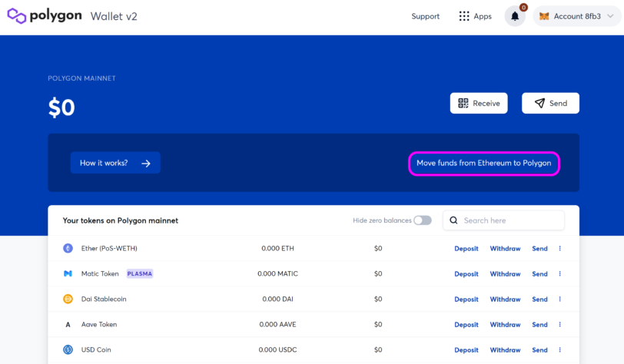Viewport: 624px width, 364px height.
Task: Click the POLYGON MAINNET label
Action: 81,78
